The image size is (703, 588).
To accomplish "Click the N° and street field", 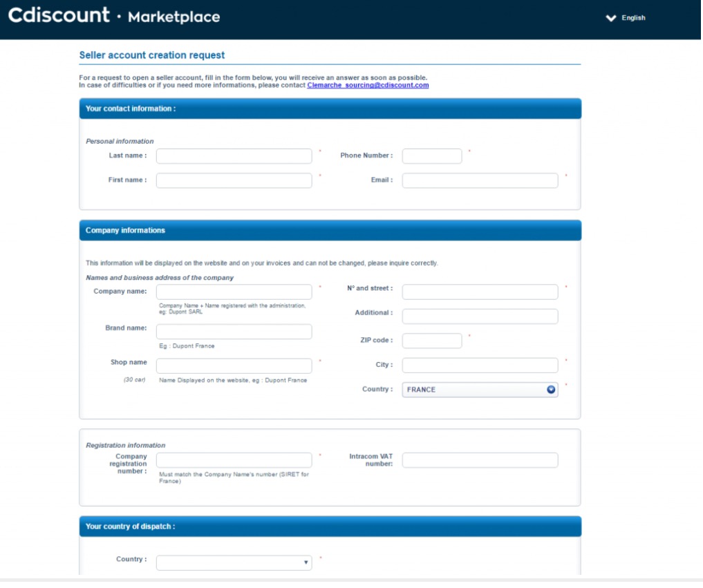I will 480,292.
